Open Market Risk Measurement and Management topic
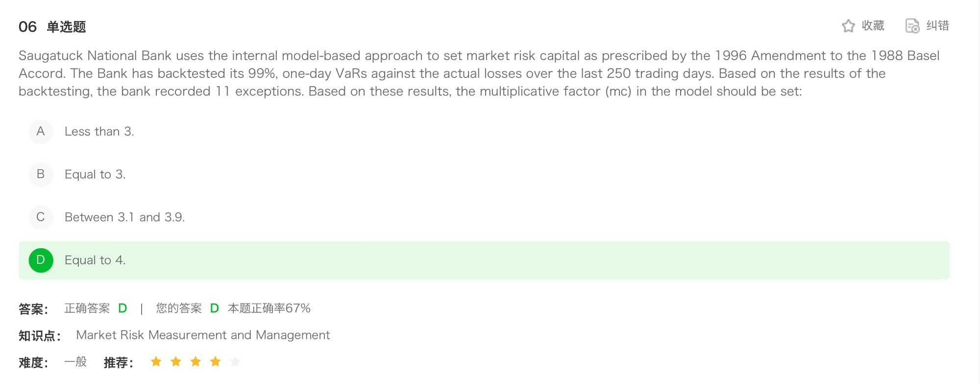 coord(203,335)
